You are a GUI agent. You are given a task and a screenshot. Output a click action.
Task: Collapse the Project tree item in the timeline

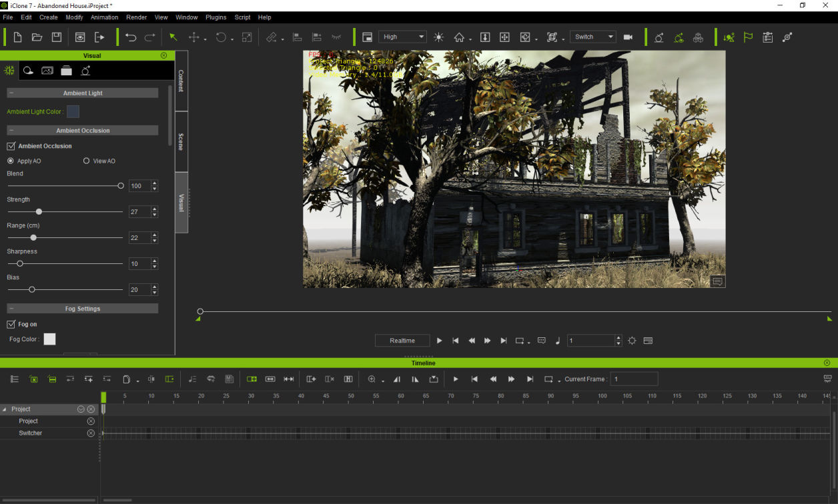5,409
